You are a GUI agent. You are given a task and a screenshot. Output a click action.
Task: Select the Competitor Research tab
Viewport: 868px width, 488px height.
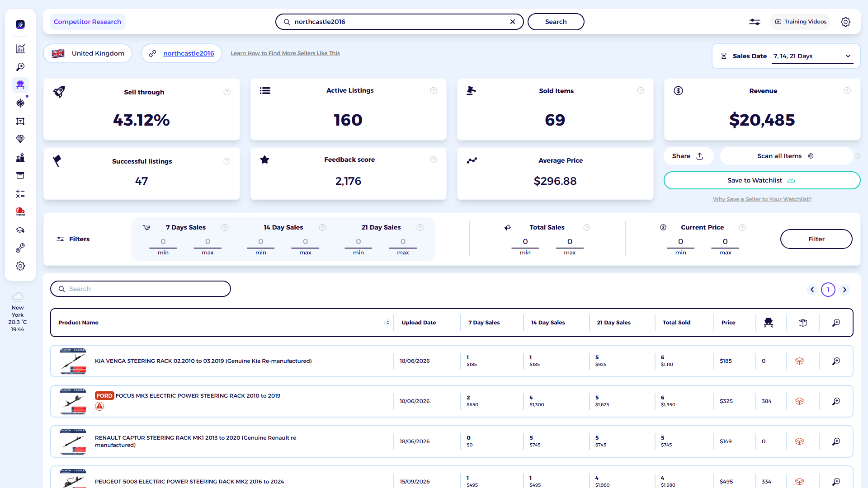point(87,22)
